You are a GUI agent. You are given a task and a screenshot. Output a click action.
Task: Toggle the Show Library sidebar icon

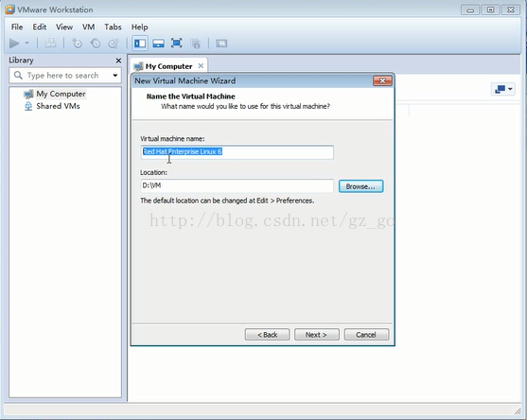(140, 44)
